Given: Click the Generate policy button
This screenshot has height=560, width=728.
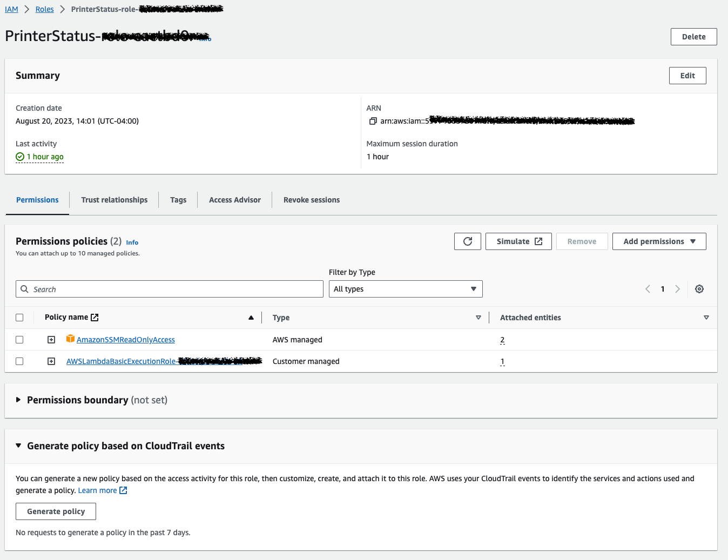Looking at the screenshot, I should click(56, 511).
